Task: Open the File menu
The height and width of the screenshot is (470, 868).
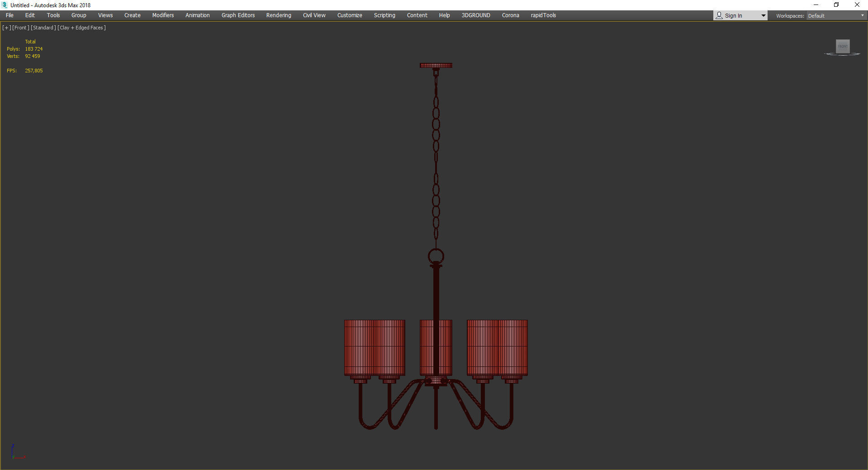Action: tap(9, 15)
